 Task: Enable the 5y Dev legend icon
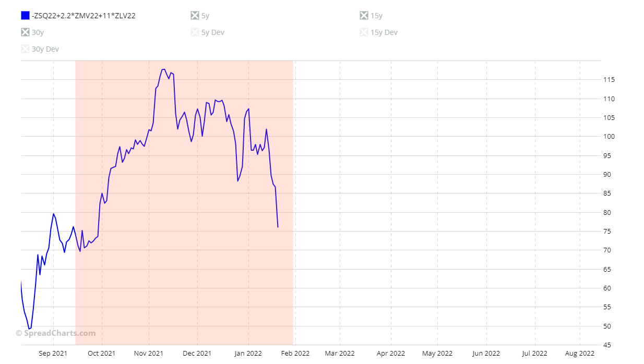tap(195, 32)
